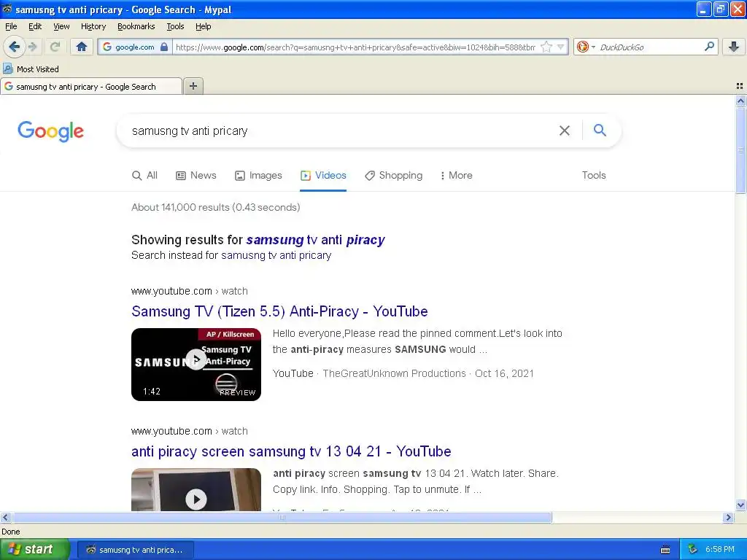Viewport: 747px width, 560px height.
Task: Click the second www.youtube.com › watch breadcrumb
Action: [189, 431]
